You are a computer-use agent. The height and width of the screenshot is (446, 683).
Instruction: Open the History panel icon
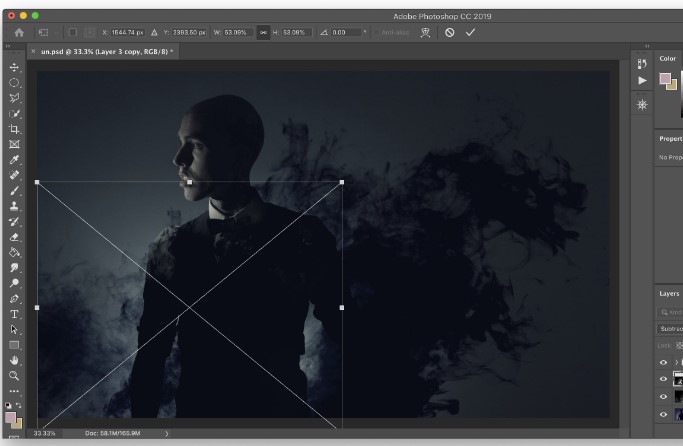tap(642, 64)
